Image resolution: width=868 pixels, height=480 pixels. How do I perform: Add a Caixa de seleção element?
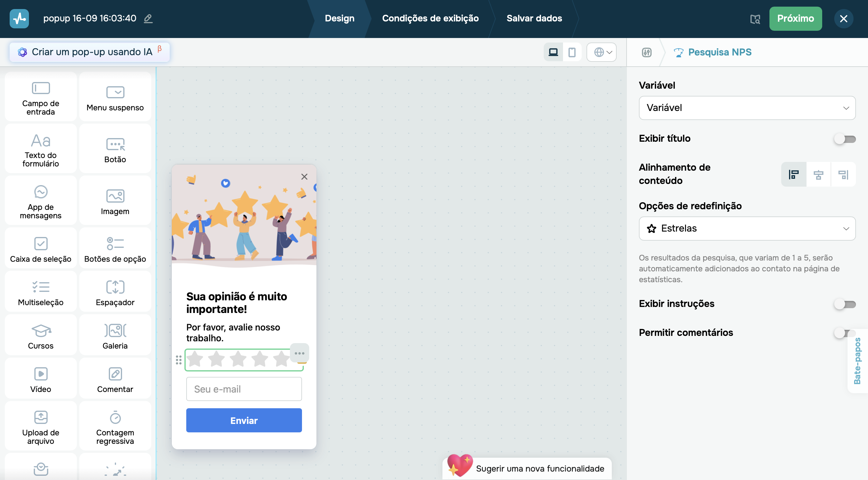(x=40, y=248)
